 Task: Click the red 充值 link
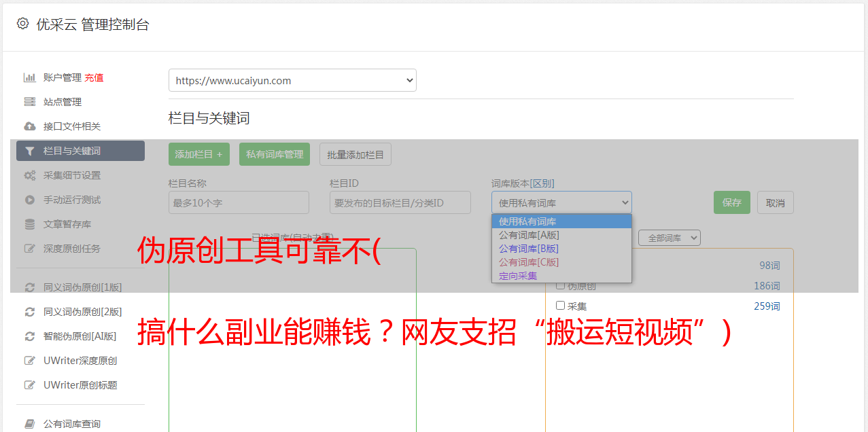[94, 77]
